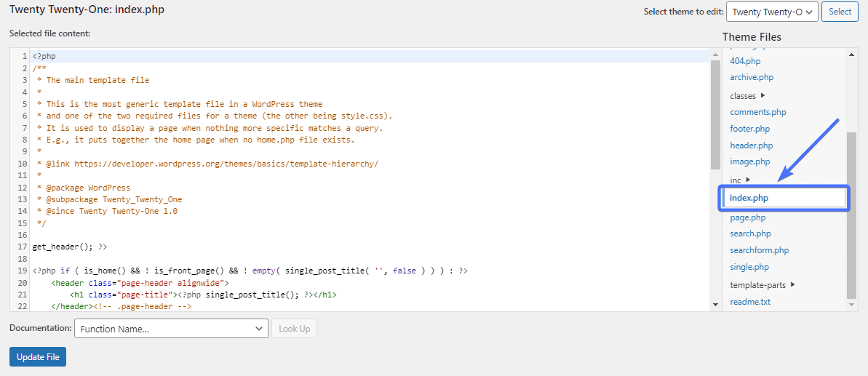Open the Select theme to edit dropdown
This screenshot has height=376, width=868.
pyautogui.click(x=772, y=12)
